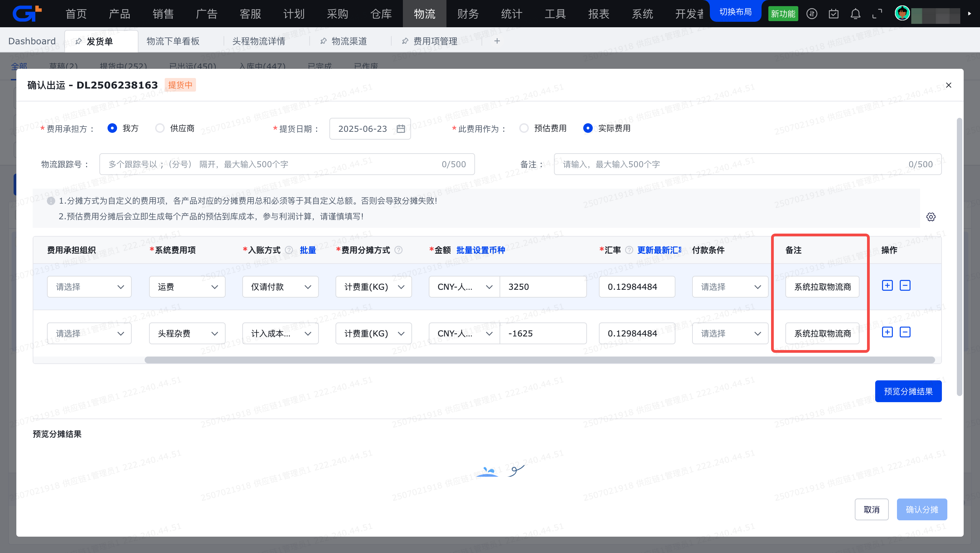Go to 财务 menu
The image size is (980, 553).
(468, 14)
